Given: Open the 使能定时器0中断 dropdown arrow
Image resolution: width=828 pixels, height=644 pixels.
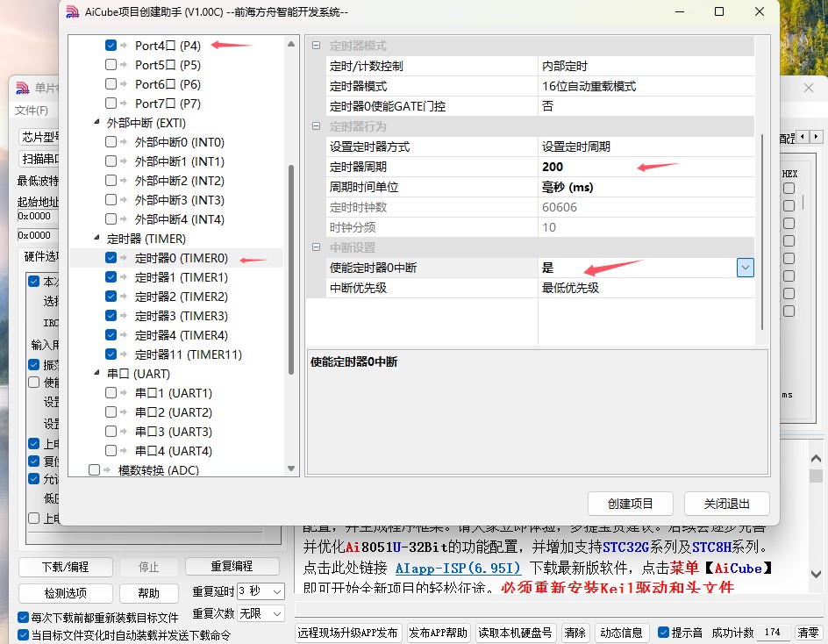Looking at the screenshot, I should click(x=745, y=268).
